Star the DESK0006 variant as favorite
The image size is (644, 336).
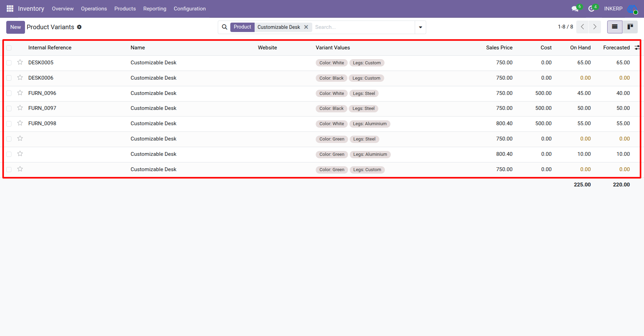(20, 78)
